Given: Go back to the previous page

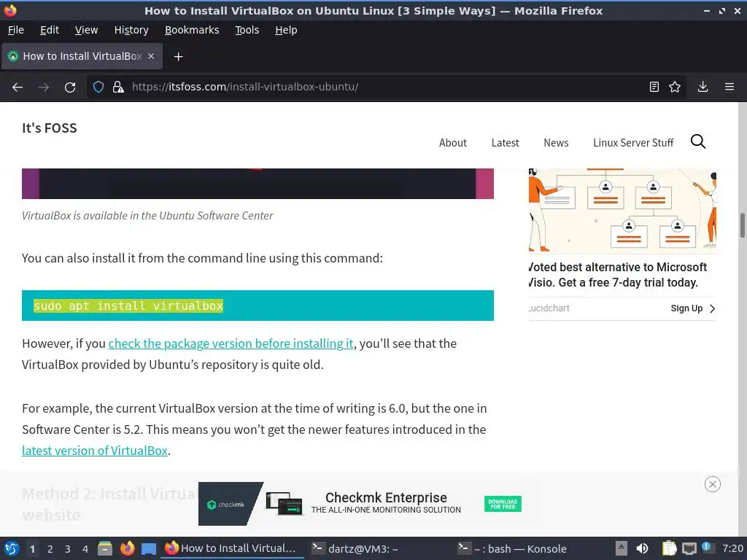Looking at the screenshot, I should pos(18,87).
